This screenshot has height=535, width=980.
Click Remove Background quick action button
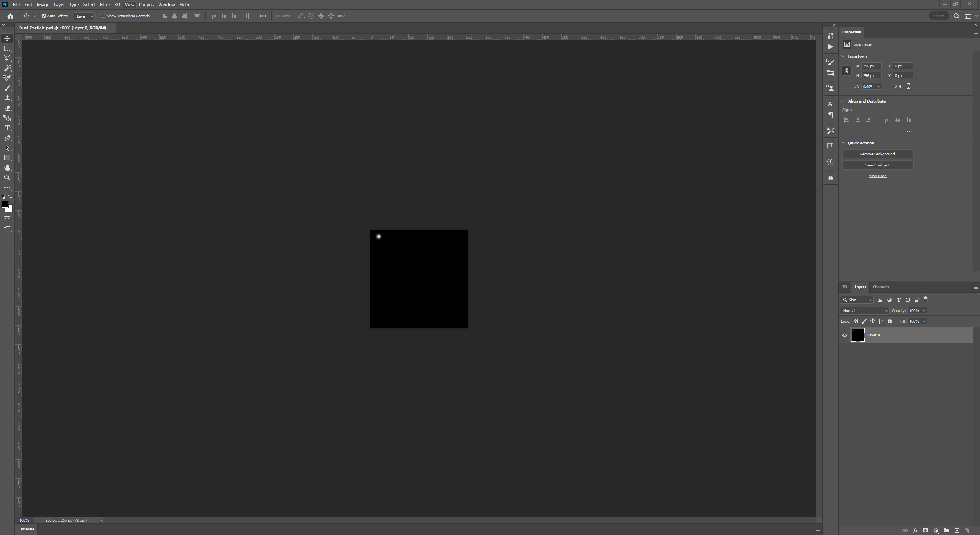coord(877,153)
